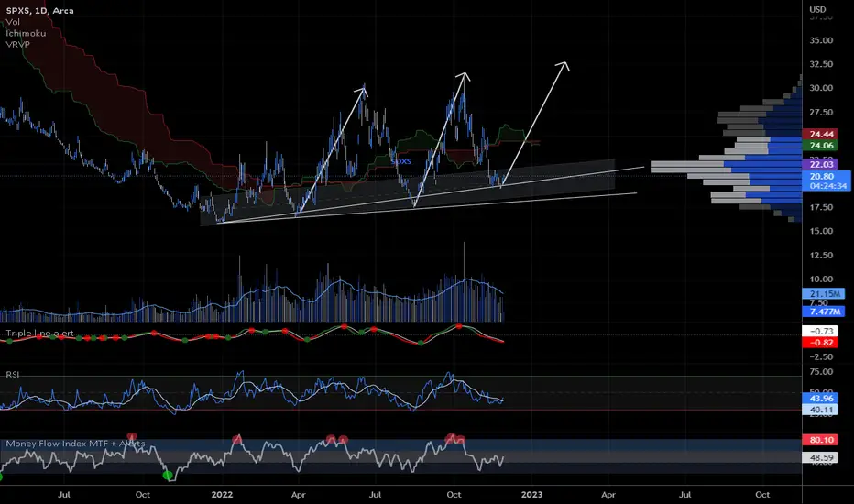The height and width of the screenshot is (504, 854).
Task: Select the Ichimoku indicator label
Action: click(x=26, y=33)
